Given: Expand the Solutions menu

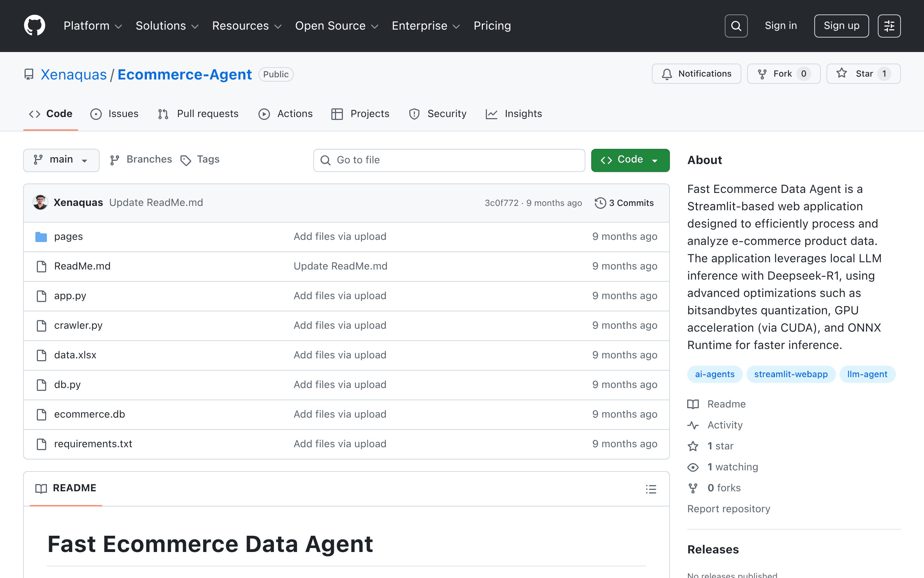Looking at the screenshot, I should [x=167, y=26].
